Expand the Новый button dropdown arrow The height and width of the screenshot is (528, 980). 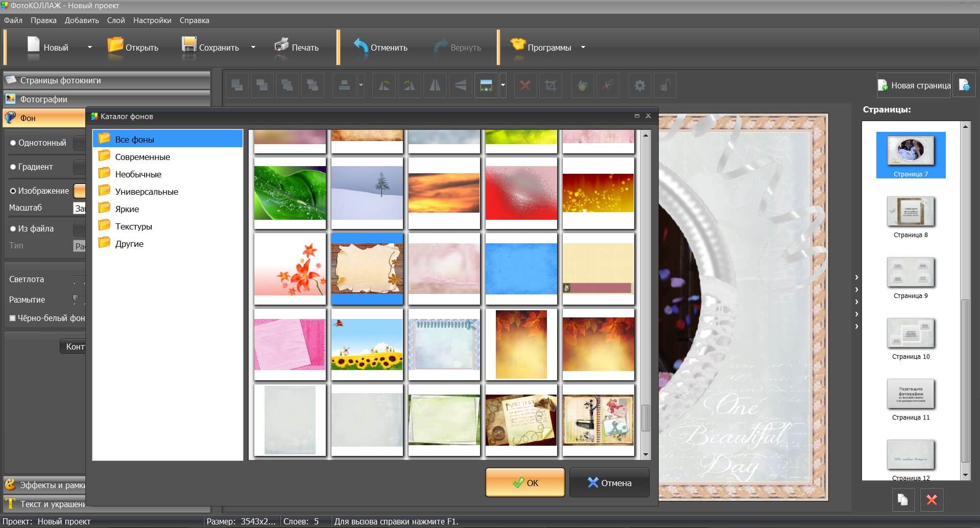90,48
